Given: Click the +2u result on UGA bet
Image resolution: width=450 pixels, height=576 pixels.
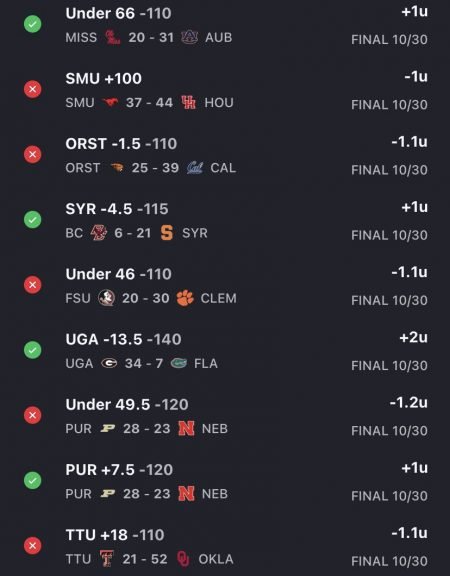Looking at the screenshot, I should pos(414,337).
